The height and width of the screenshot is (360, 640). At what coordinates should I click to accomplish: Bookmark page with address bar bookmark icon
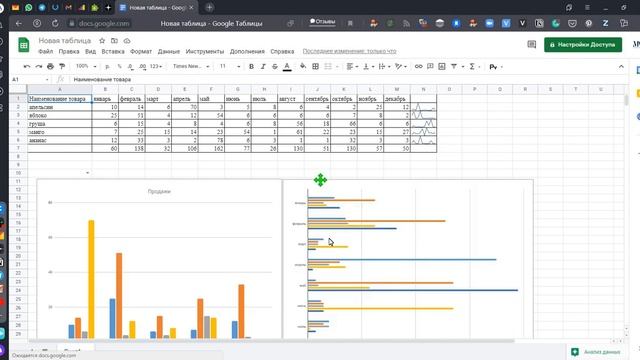tap(350, 24)
